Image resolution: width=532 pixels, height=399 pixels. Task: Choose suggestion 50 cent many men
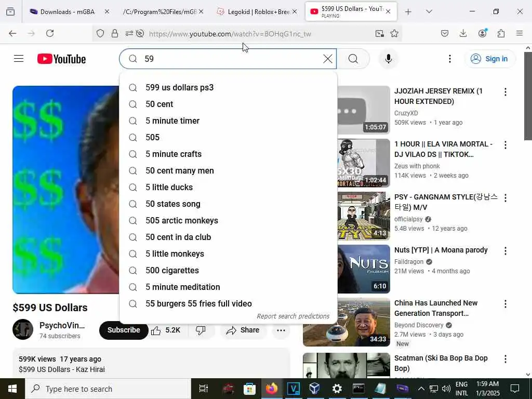tap(229, 170)
